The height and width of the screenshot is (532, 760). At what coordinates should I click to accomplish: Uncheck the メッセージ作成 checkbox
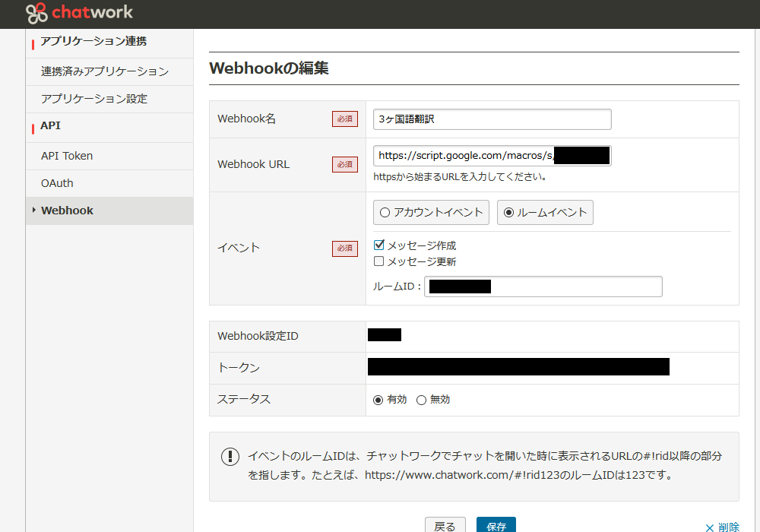click(x=378, y=245)
